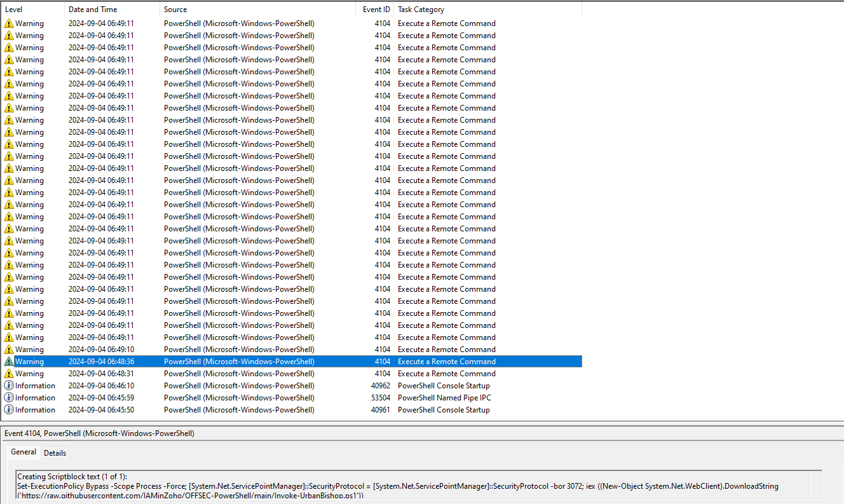The width and height of the screenshot is (844, 504).
Task: Click the warning icon of the 06:49:10 event
Action: pos(8,350)
